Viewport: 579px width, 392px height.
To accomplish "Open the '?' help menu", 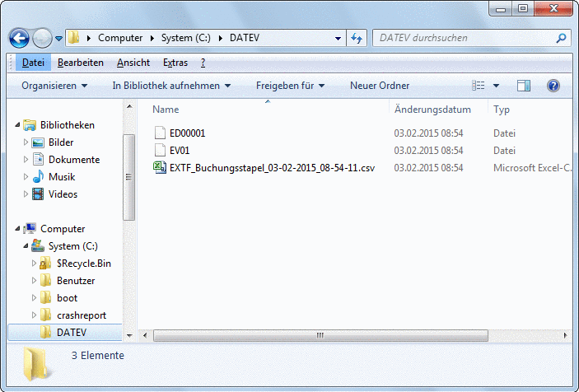I will coord(203,63).
